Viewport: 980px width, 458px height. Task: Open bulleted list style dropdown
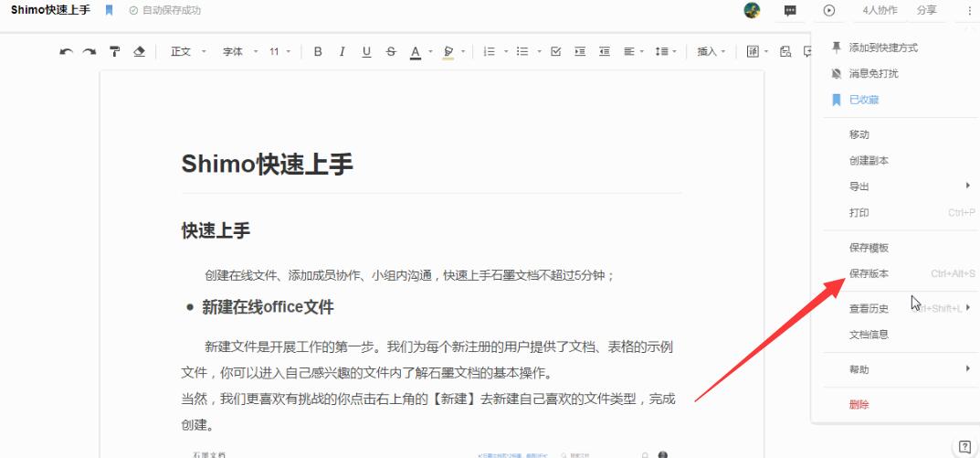pos(539,52)
